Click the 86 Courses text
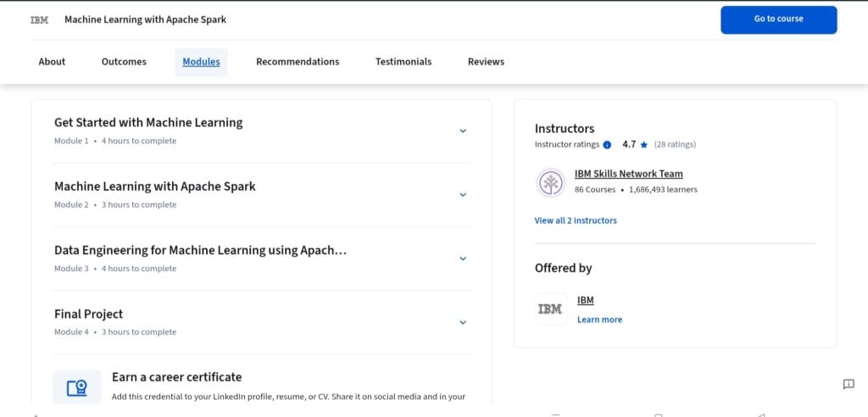The image size is (868, 417). (x=595, y=189)
